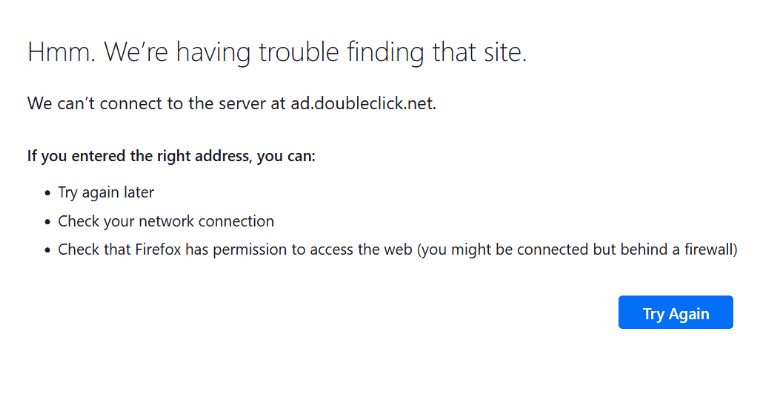This screenshot has height=400, width=768.
Task: Click the bullet dot before "Try again later"
Action: [46, 194]
